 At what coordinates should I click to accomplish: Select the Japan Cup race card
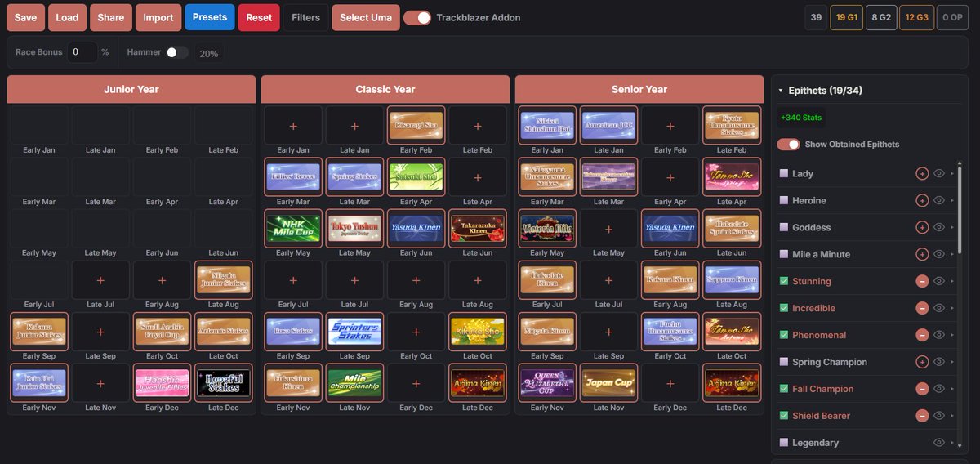(608, 383)
